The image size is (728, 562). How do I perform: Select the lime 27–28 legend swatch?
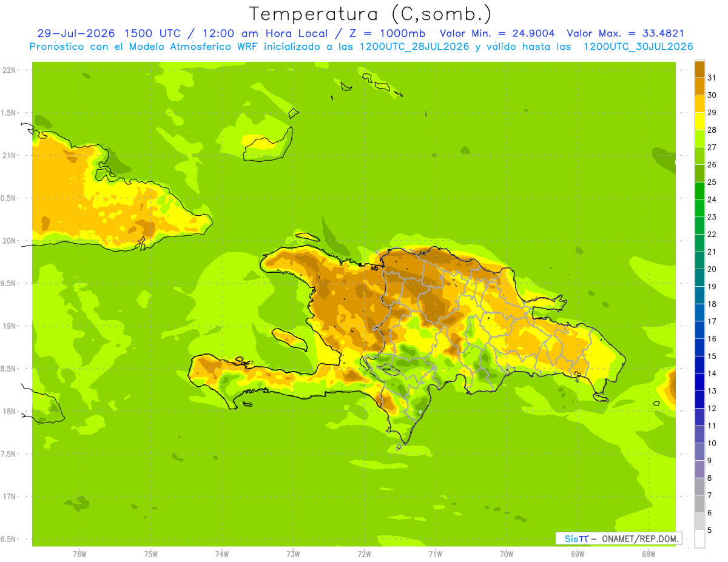pos(699,138)
